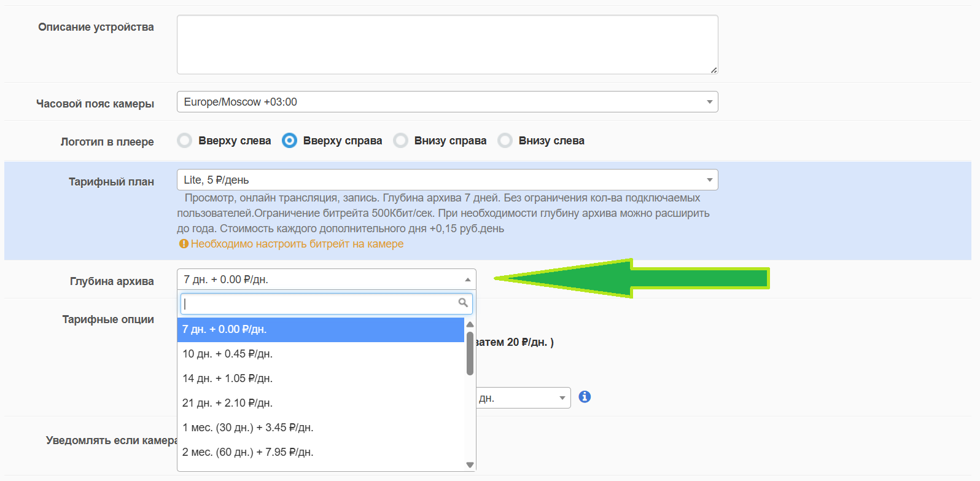Click the blue info icon
Viewport: 980px width, 481px height.
tap(585, 397)
